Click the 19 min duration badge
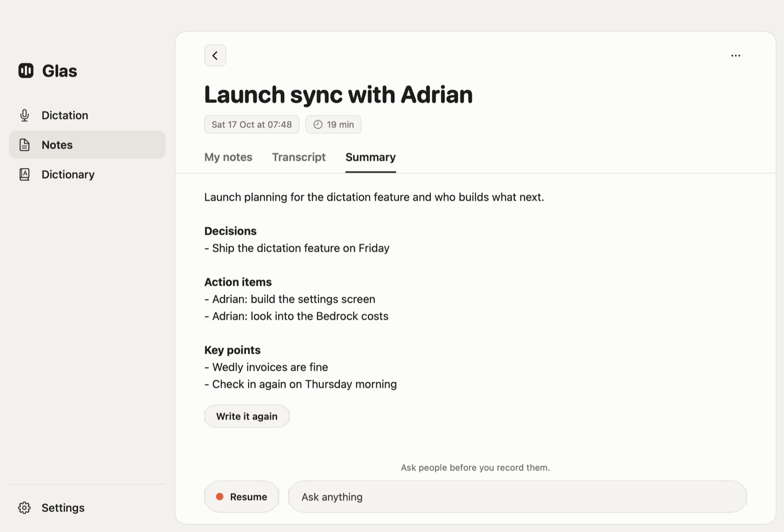The image size is (784, 532). coord(334,124)
